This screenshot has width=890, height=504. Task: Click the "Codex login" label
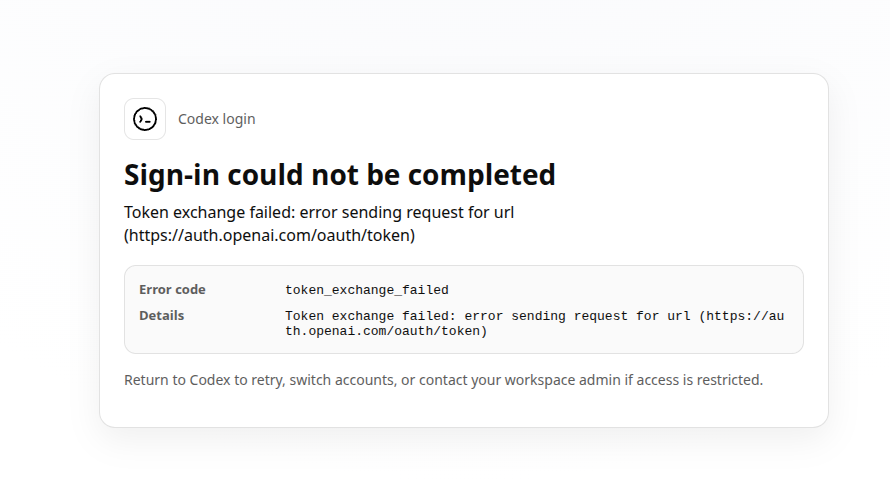[x=217, y=119]
